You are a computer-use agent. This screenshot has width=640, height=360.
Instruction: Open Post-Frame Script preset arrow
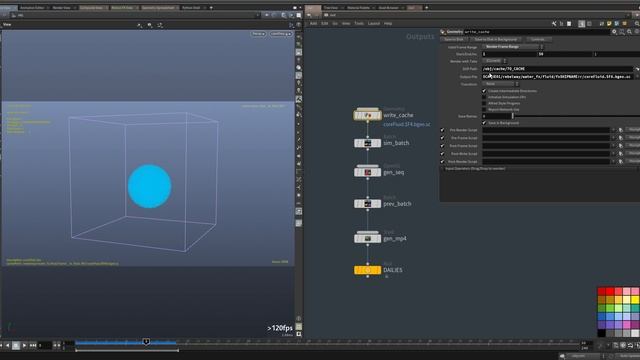(x=613, y=146)
